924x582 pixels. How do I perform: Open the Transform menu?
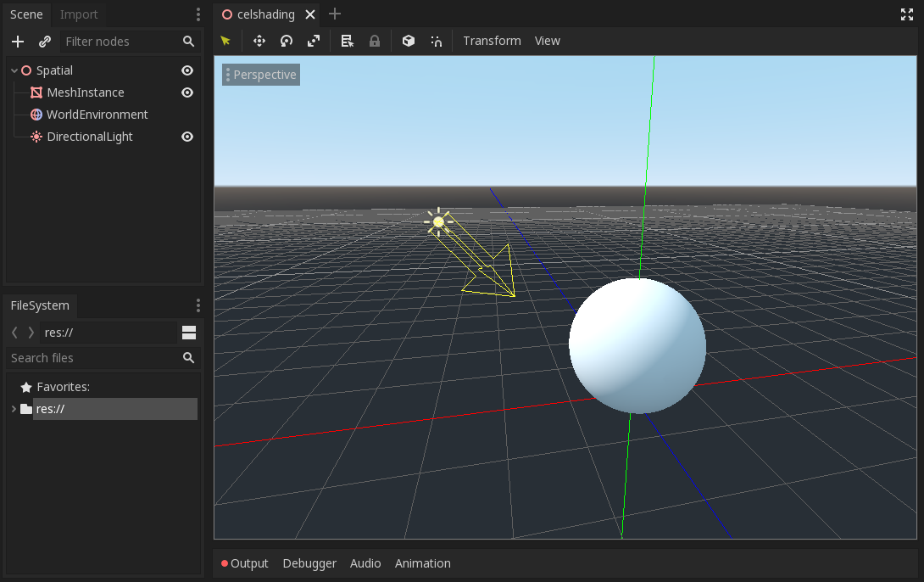click(491, 41)
